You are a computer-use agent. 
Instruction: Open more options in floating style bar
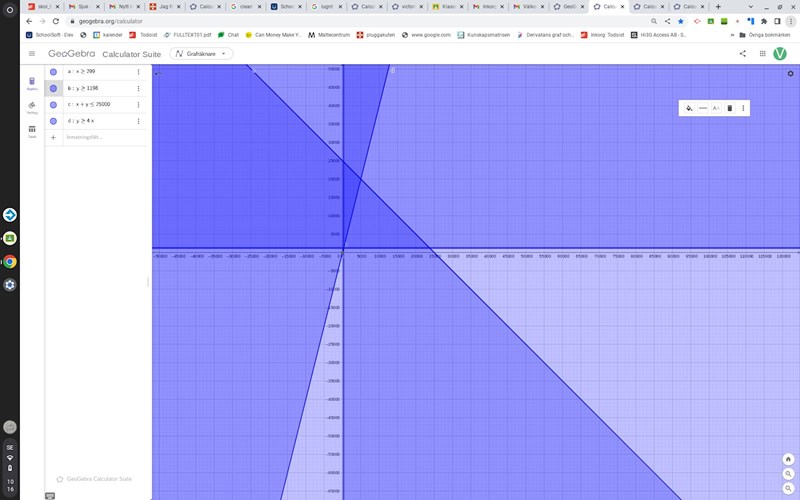[x=743, y=108]
